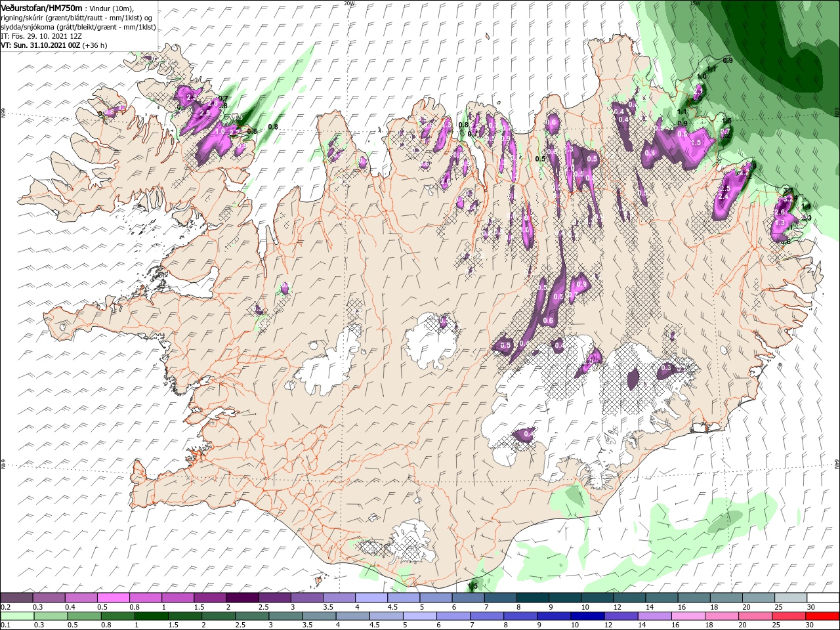Viewport: 840px width, 630px height.
Task: Click white snow legend swatch after 30
Action: pyautogui.click(x=823, y=598)
